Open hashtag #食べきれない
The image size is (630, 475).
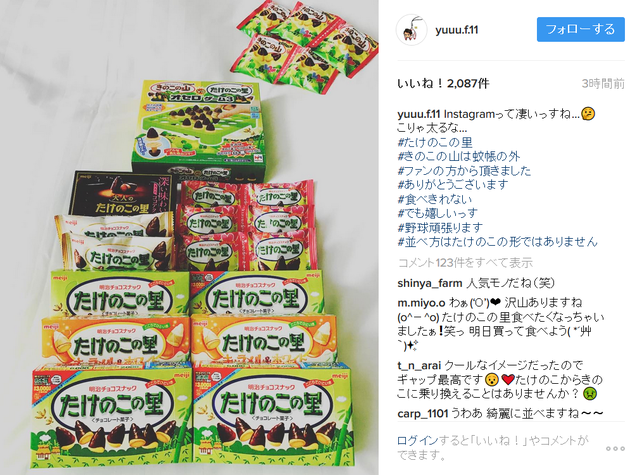tap(435, 199)
